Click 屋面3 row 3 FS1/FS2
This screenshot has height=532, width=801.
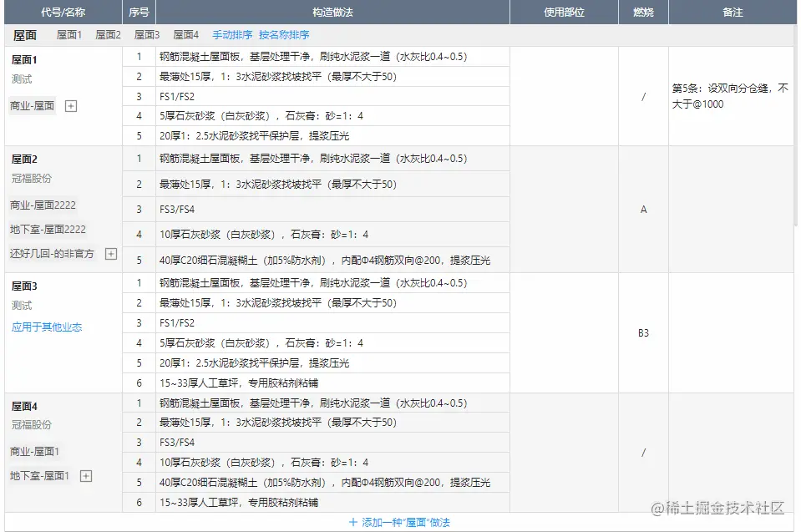(332, 322)
